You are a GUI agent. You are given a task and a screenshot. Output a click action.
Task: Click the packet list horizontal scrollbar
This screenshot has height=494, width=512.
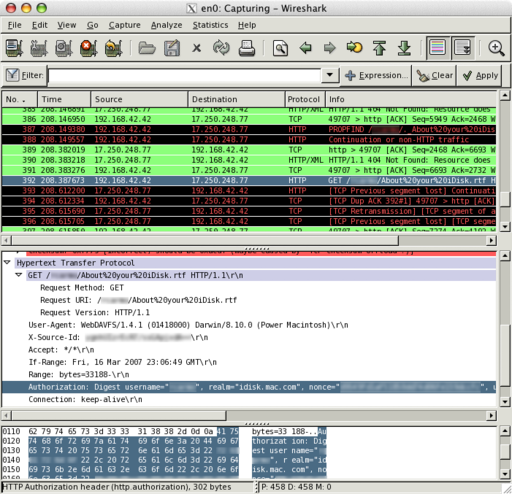[205, 240]
